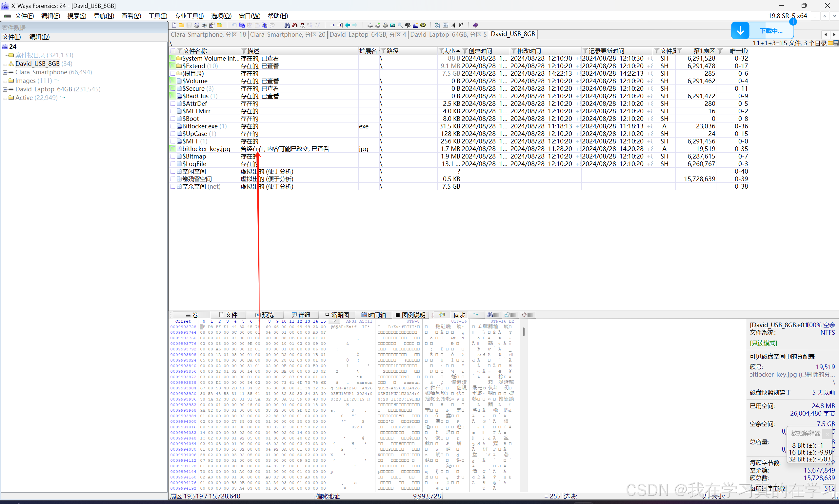Expand the Images tree node

pyautogui.click(x=5, y=81)
